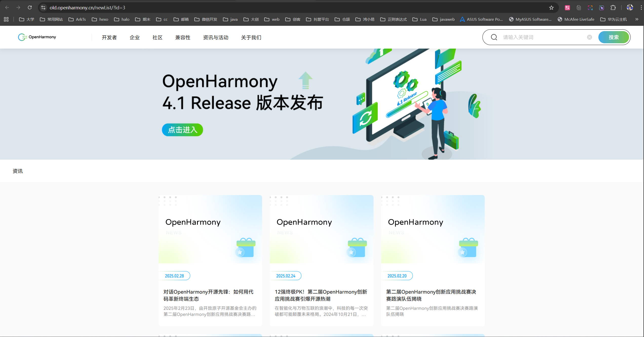Open the 2025.02.20 news card thumbnail

(433, 229)
